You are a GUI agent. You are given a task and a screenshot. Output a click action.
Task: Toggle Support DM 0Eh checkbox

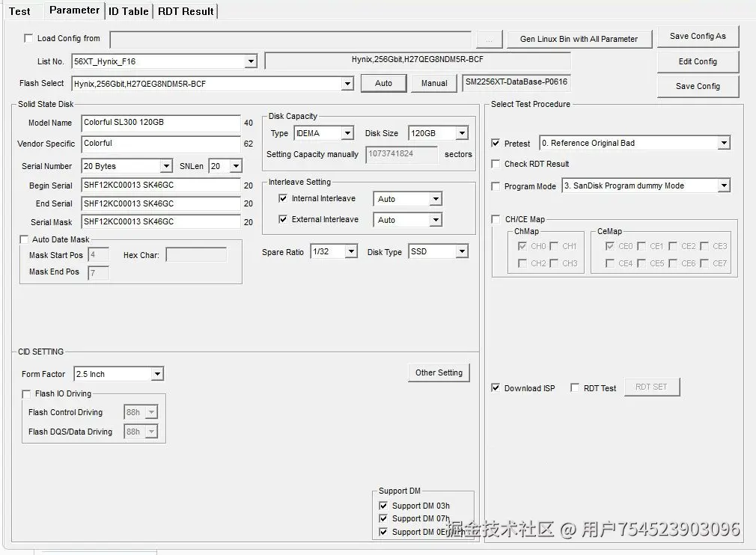[x=383, y=532]
